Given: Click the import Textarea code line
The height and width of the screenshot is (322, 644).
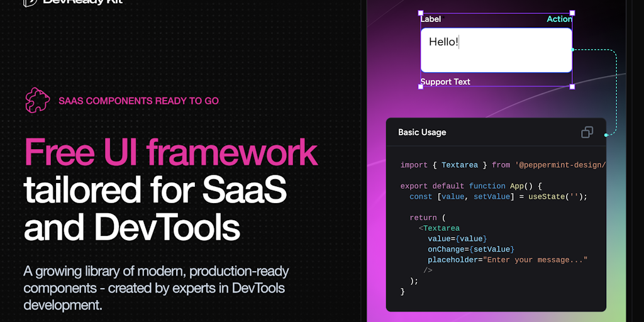Looking at the screenshot, I should click(x=502, y=165).
